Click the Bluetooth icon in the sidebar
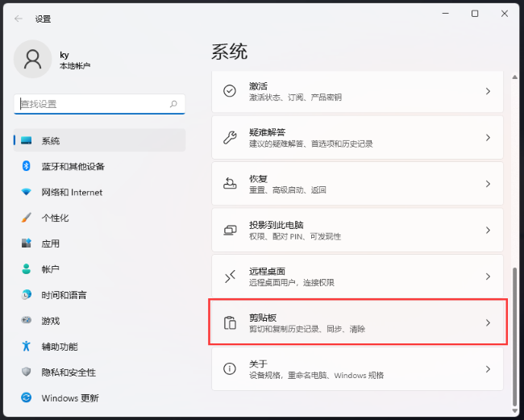 tap(26, 166)
